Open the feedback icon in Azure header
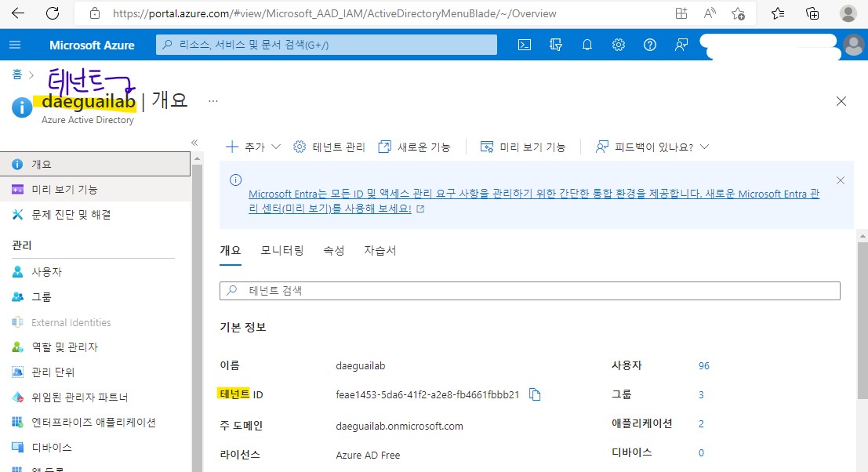This screenshot has width=868, height=472. [681, 45]
